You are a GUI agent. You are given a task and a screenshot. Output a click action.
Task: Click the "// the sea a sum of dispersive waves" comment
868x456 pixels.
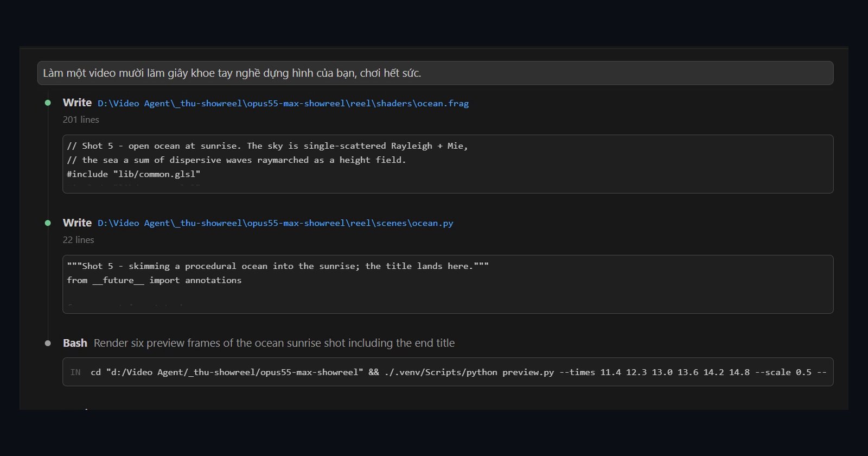237,160
